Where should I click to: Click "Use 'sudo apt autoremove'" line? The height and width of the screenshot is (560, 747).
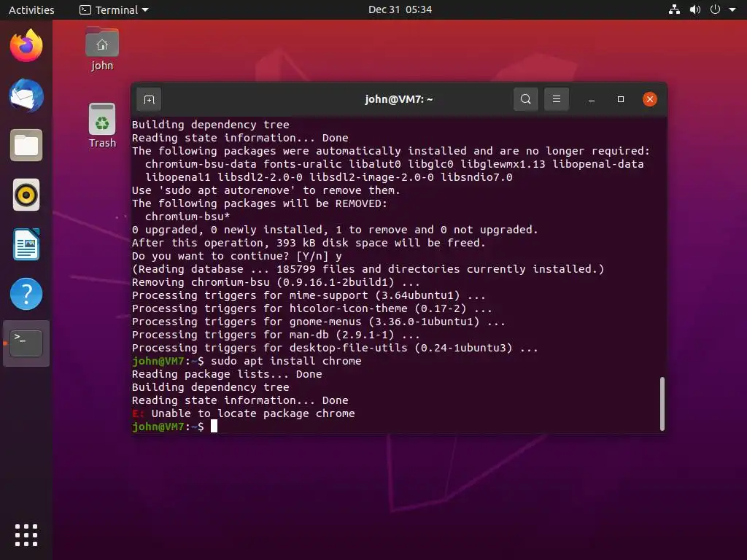pos(266,190)
